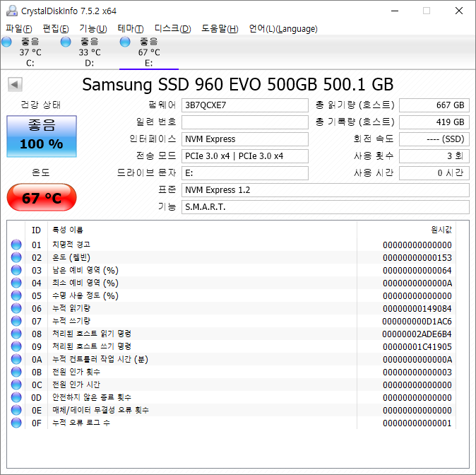The width and height of the screenshot is (476, 475).
Task: Click total host reads value 667 GB
Action: pyautogui.click(x=434, y=105)
